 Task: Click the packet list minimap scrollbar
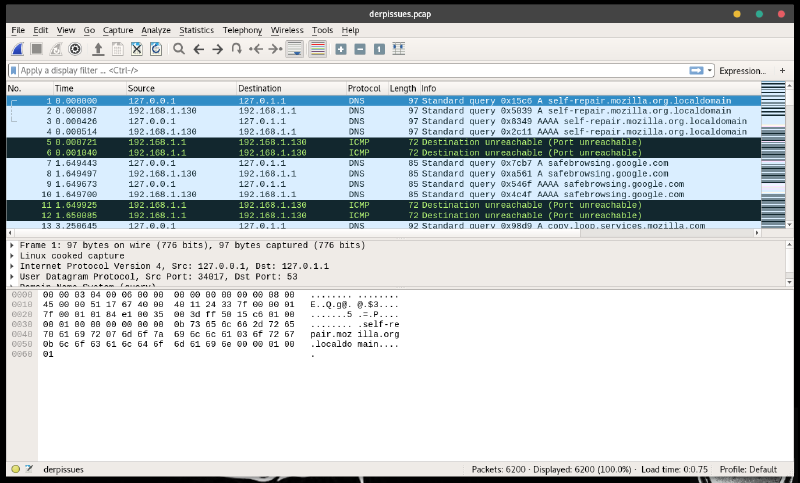(773, 160)
